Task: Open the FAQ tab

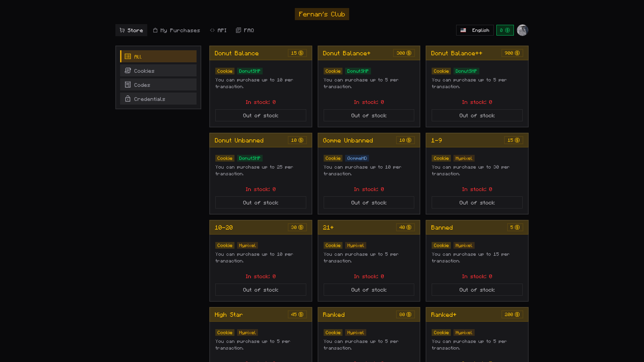Action: 245,30
